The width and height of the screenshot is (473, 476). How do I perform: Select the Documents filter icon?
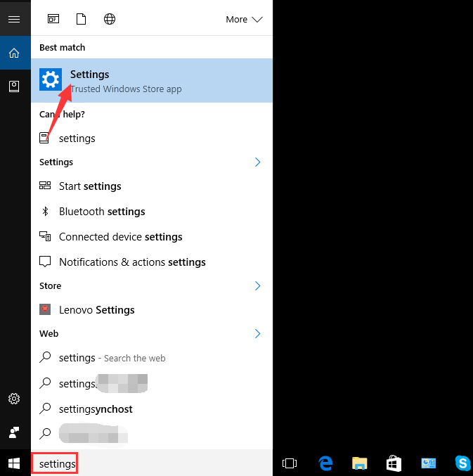81,19
